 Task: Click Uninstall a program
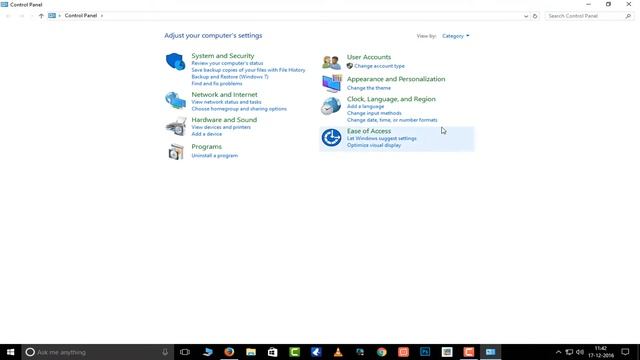coord(214,156)
